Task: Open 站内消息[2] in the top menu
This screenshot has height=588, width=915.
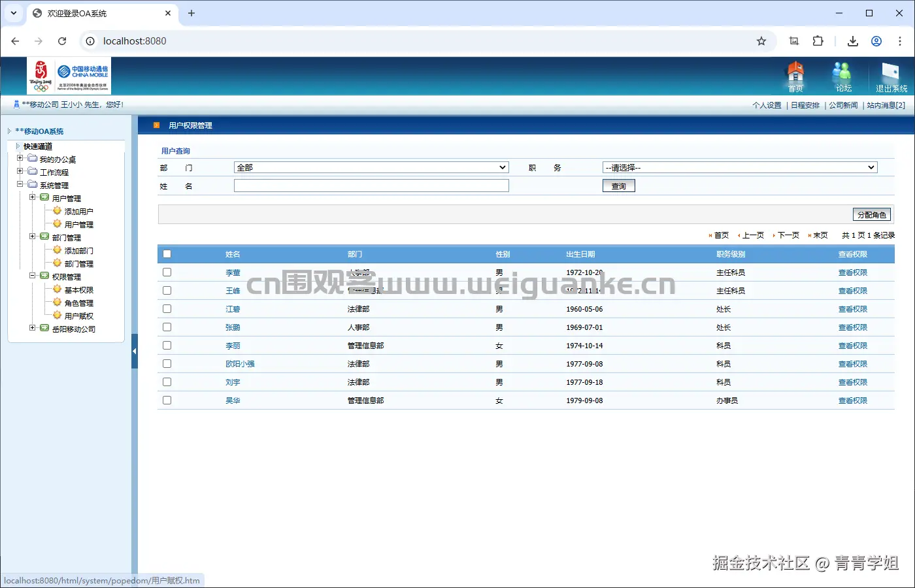Action: pos(886,105)
